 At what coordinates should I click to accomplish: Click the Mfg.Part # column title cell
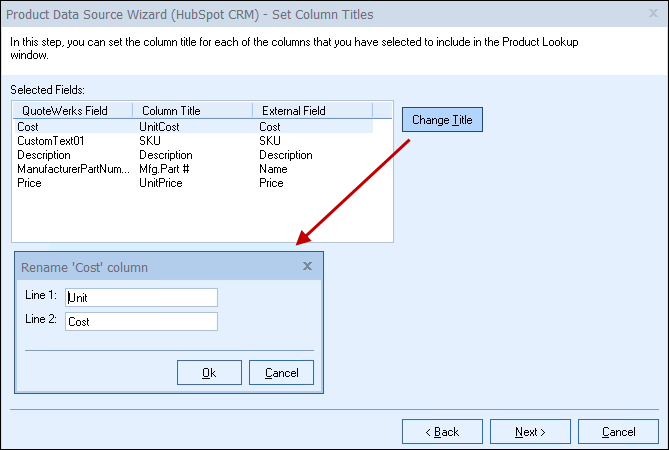[x=165, y=169]
